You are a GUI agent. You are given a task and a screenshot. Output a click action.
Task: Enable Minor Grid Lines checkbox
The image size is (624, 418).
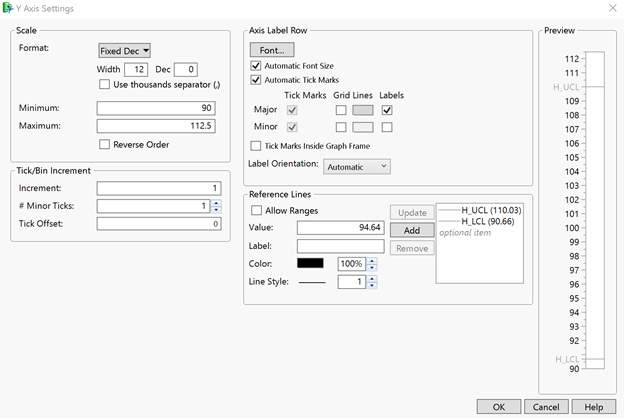tap(341, 127)
